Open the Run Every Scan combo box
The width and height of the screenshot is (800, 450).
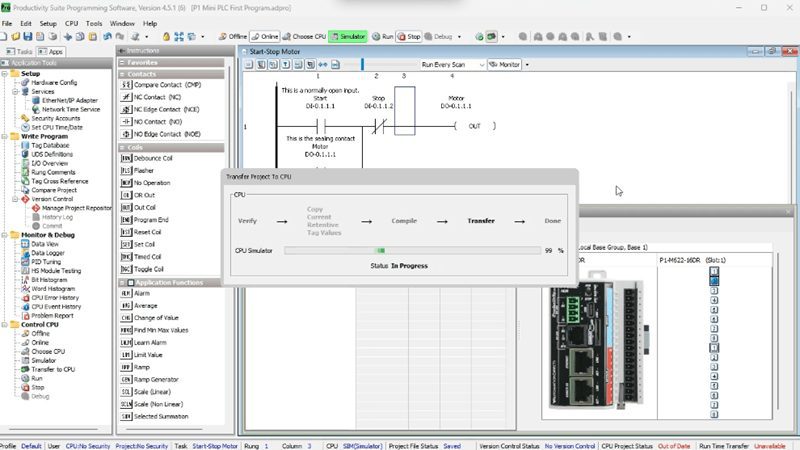(x=453, y=65)
